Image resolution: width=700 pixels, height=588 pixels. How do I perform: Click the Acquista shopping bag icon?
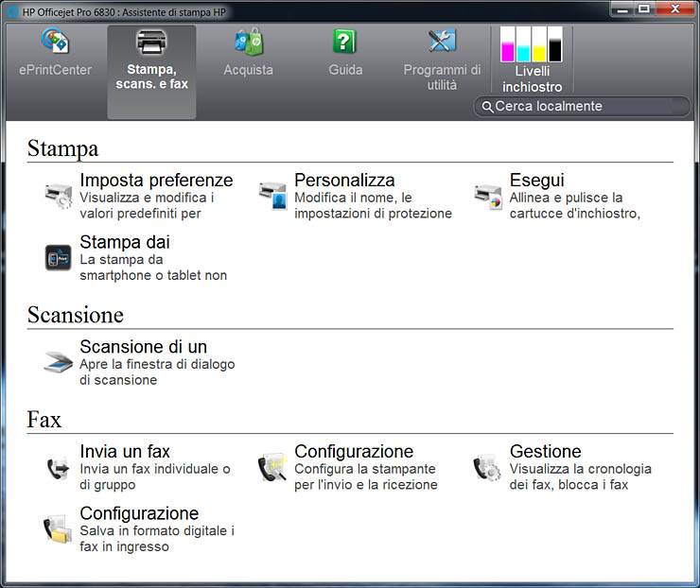tap(248, 43)
